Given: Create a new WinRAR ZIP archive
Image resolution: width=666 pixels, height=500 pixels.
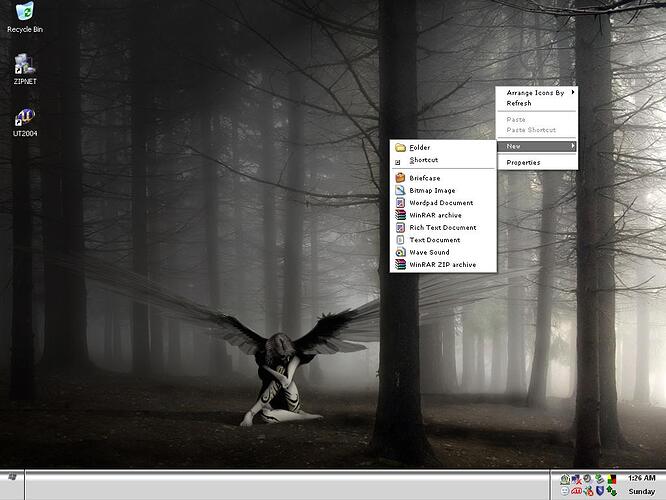Looking at the screenshot, I should point(442,265).
